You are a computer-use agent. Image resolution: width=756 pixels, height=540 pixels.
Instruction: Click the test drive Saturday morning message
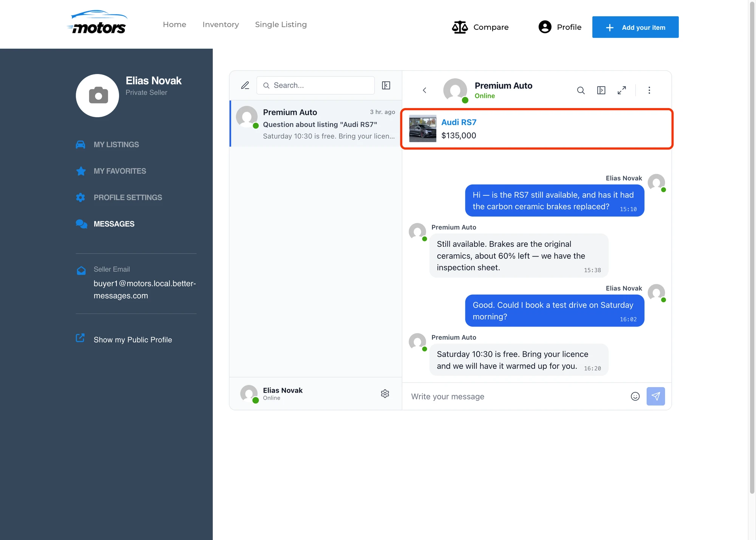tap(555, 311)
